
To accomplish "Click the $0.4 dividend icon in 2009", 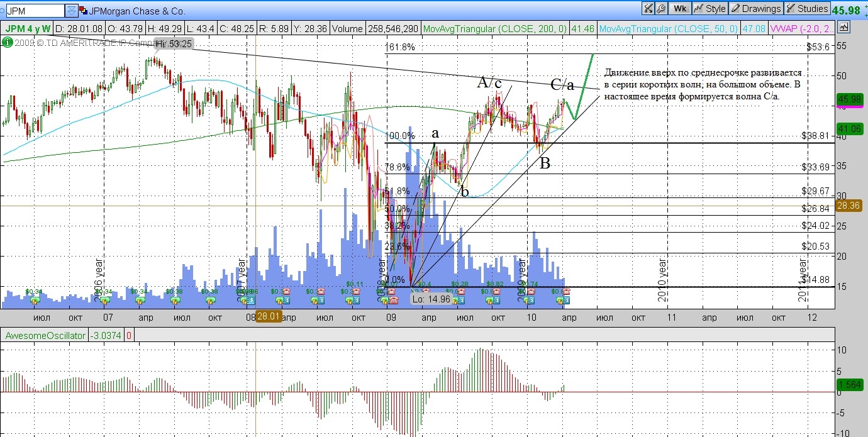I will [x=425, y=284].
